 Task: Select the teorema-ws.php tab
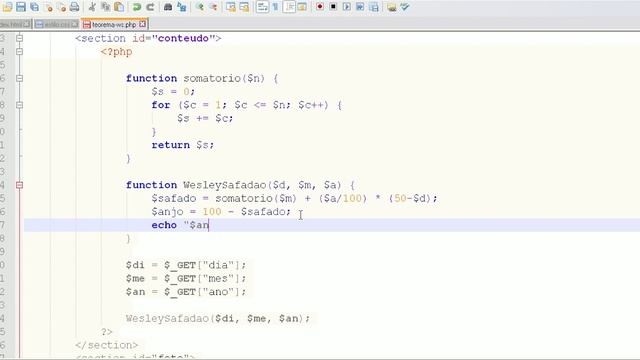click(114, 24)
